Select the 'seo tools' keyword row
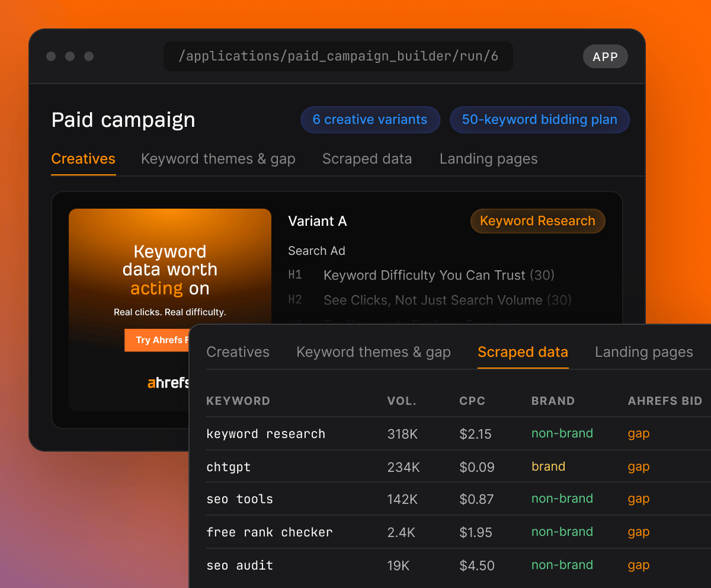711x588 pixels. click(x=459, y=499)
